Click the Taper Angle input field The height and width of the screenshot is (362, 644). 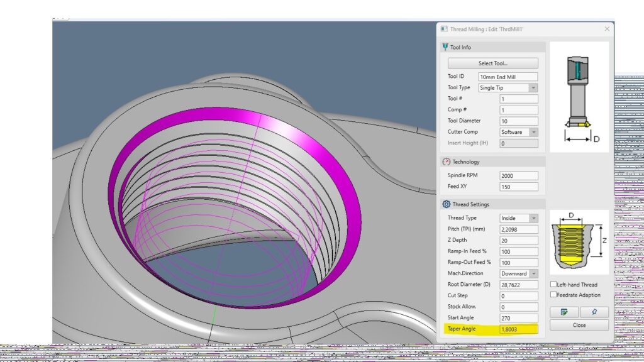pyautogui.click(x=518, y=329)
